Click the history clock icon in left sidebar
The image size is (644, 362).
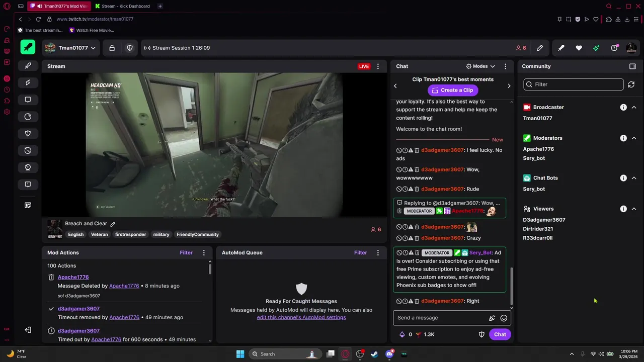[28, 150]
